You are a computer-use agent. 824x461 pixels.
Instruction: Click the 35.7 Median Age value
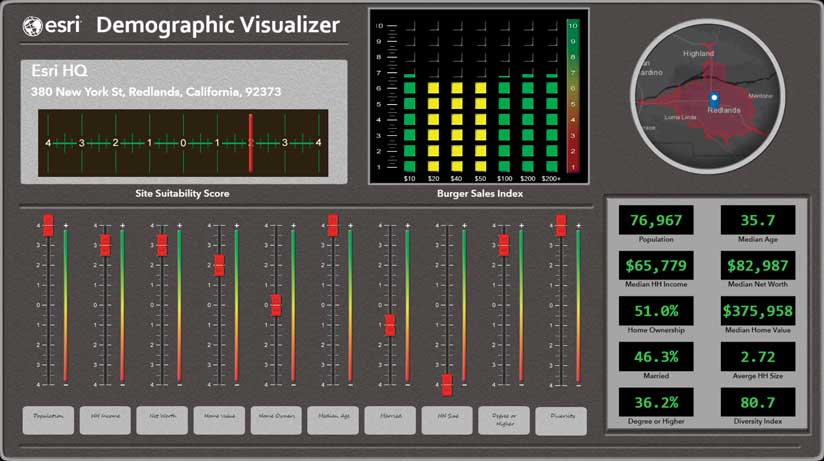(x=758, y=220)
